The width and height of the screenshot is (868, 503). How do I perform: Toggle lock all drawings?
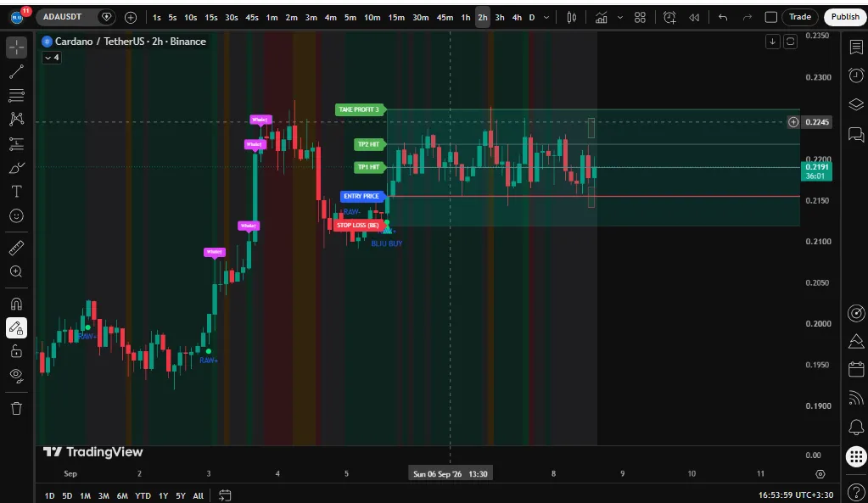tap(17, 352)
